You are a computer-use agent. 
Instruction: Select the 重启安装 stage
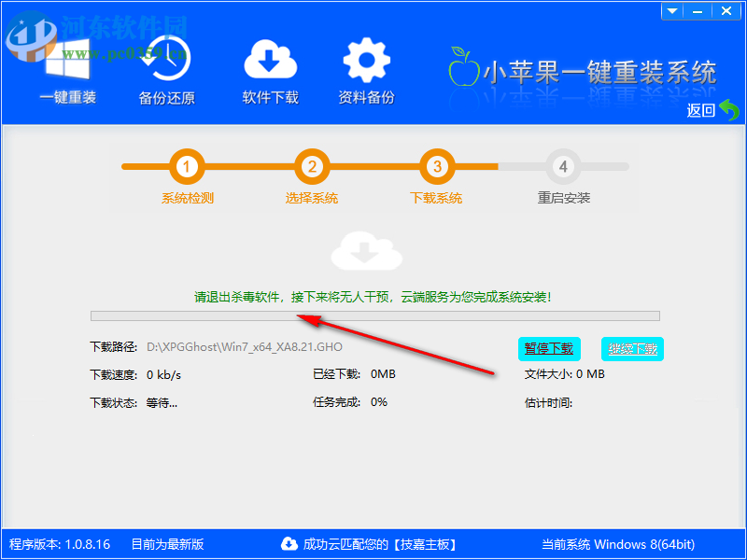(x=564, y=198)
